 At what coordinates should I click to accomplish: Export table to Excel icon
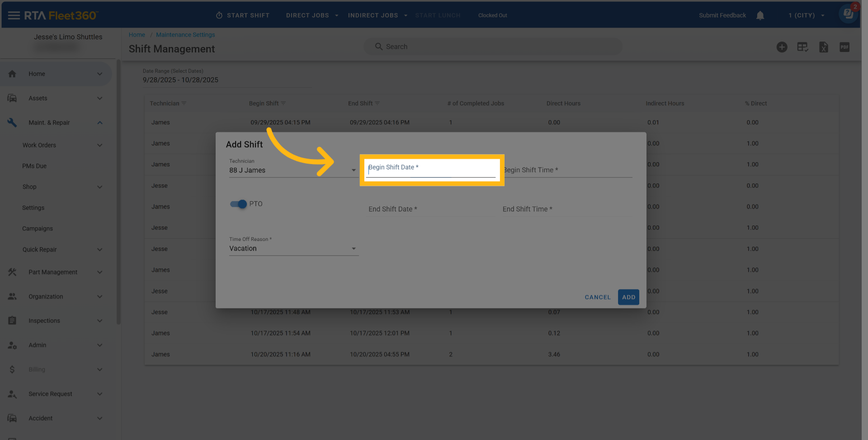tap(823, 47)
